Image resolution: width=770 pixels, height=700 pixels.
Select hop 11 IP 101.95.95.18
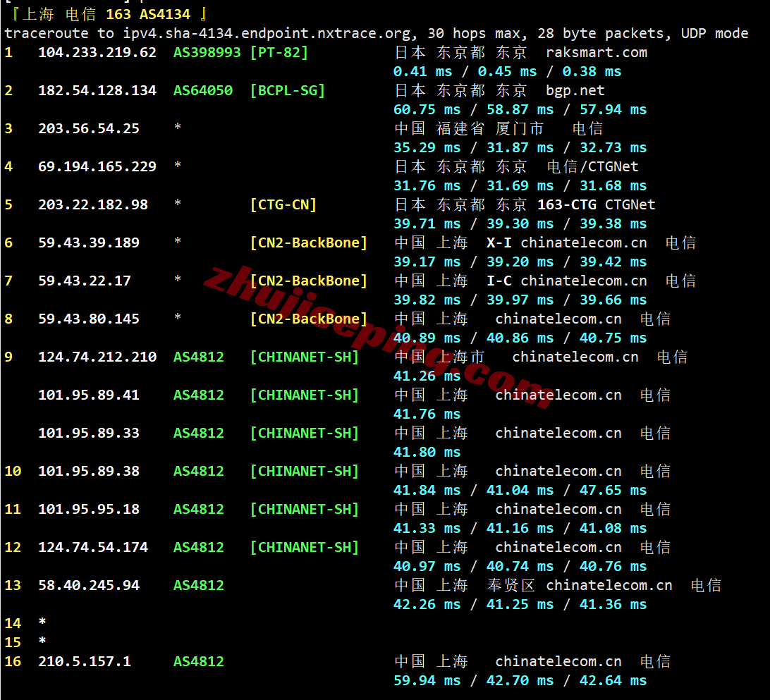pyautogui.click(x=89, y=509)
